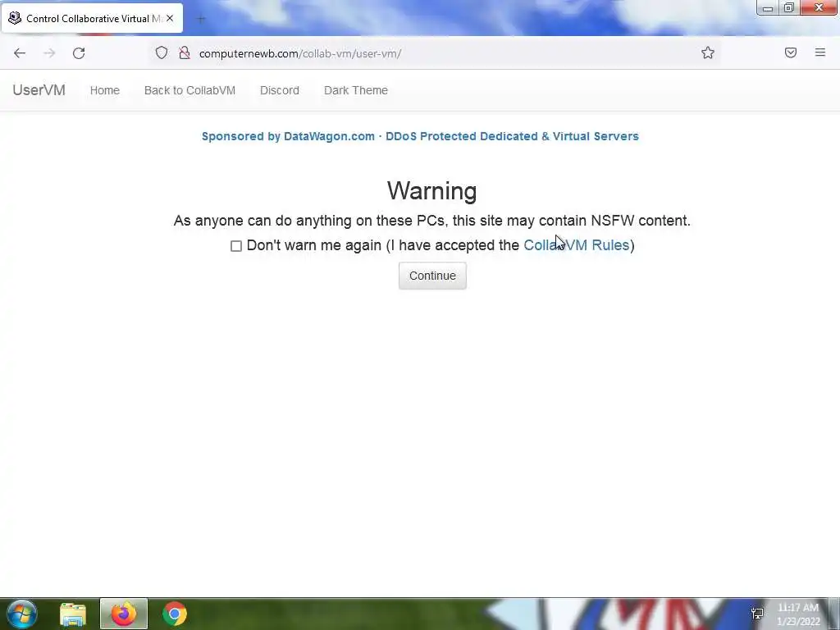This screenshot has height=630, width=840.
Task: Open the Firefox hamburger menu
Action: (820, 52)
